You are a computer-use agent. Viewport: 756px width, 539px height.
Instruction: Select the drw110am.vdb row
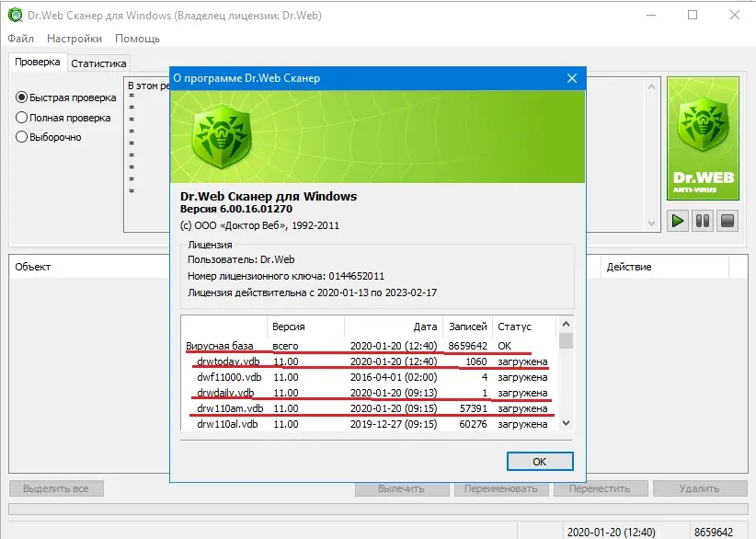(x=369, y=408)
